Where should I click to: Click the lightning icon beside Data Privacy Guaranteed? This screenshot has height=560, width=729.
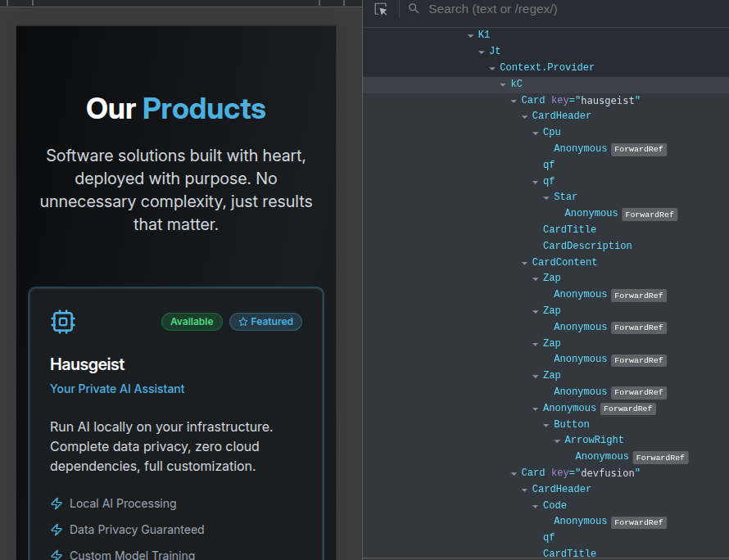pyautogui.click(x=57, y=530)
